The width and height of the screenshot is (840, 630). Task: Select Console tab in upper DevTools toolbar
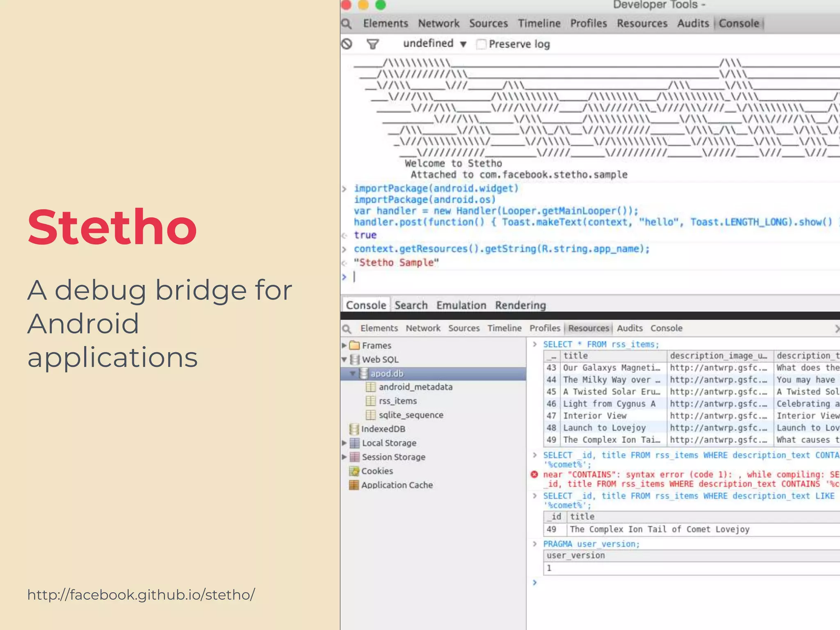point(739,23)
